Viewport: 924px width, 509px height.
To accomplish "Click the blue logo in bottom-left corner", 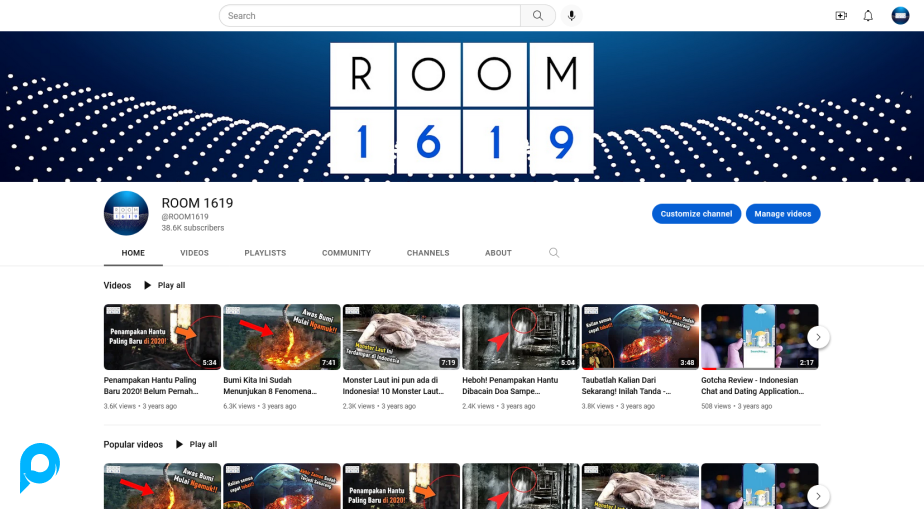I will click(40, 467).
